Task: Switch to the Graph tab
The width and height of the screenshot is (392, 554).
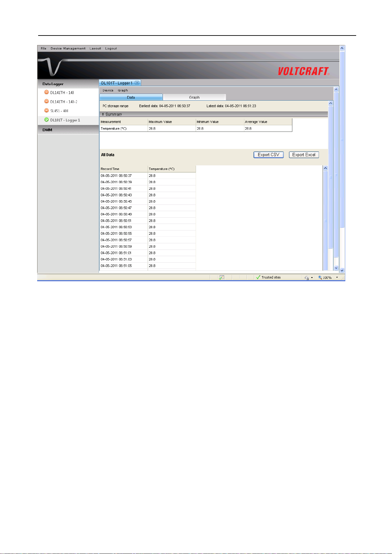Action: pos(194,97)
